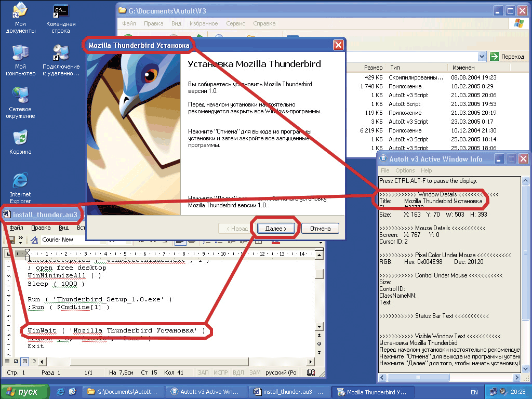
Task: Toggle ВДЛ extend selection in status bar
Action: (238, 373)
